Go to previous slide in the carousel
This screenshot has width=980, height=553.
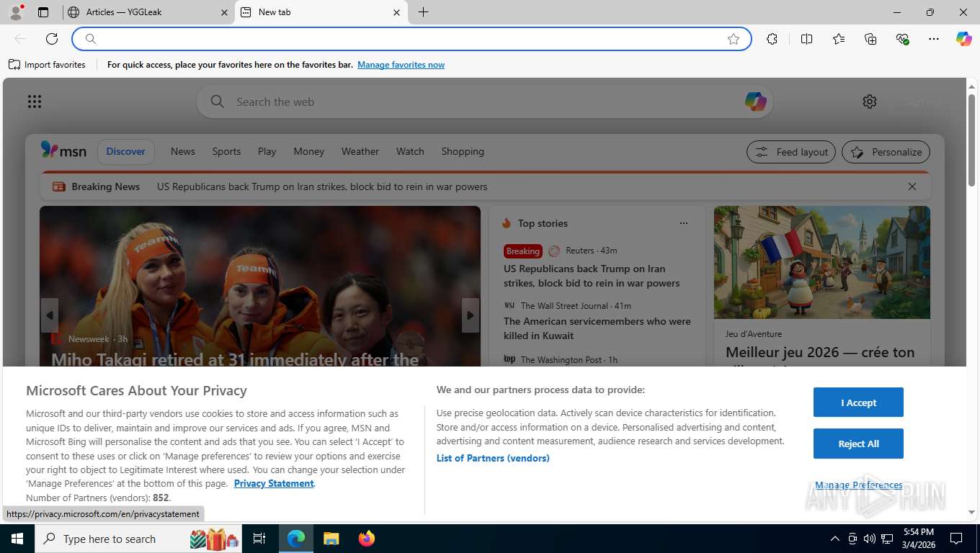coord(49,315)
